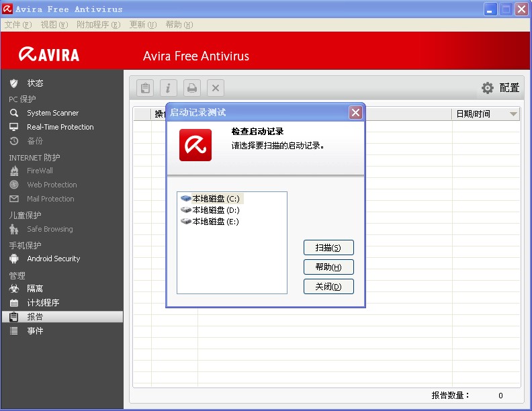Click the Mail Protection envelope icon

tap(14, 199)
